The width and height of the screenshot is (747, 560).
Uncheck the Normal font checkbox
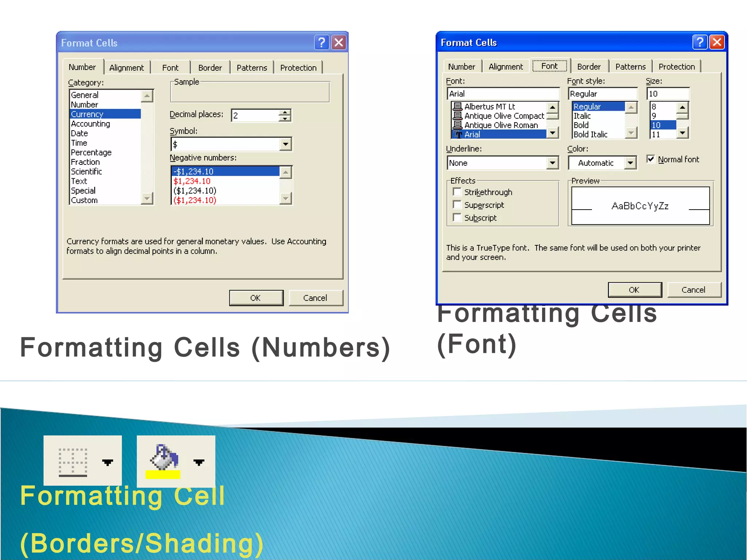[x=650, y=159]
